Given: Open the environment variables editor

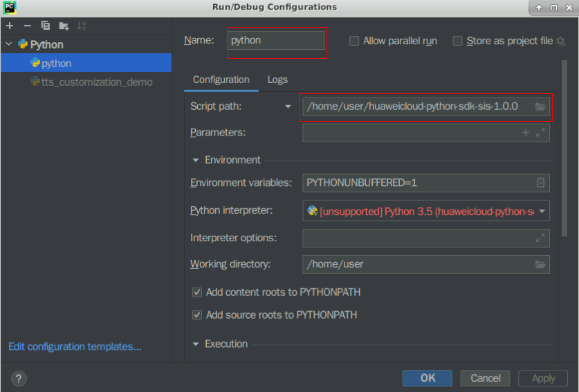Looking at the screenshot, I should tap(540, 183).
